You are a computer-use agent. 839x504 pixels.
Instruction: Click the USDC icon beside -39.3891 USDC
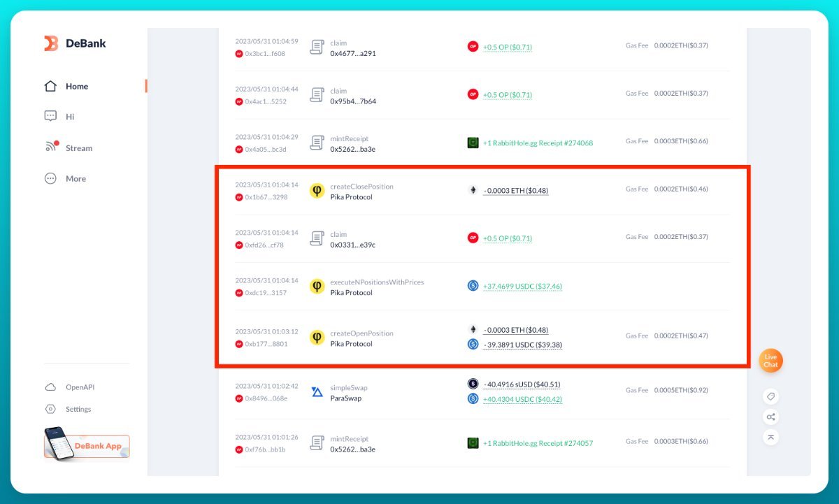473,344
